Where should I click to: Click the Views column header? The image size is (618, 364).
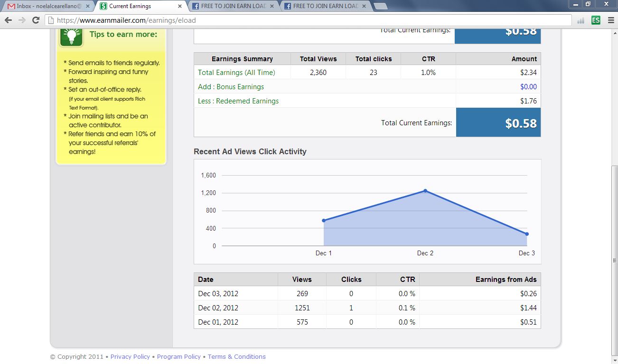coord(302,280)
